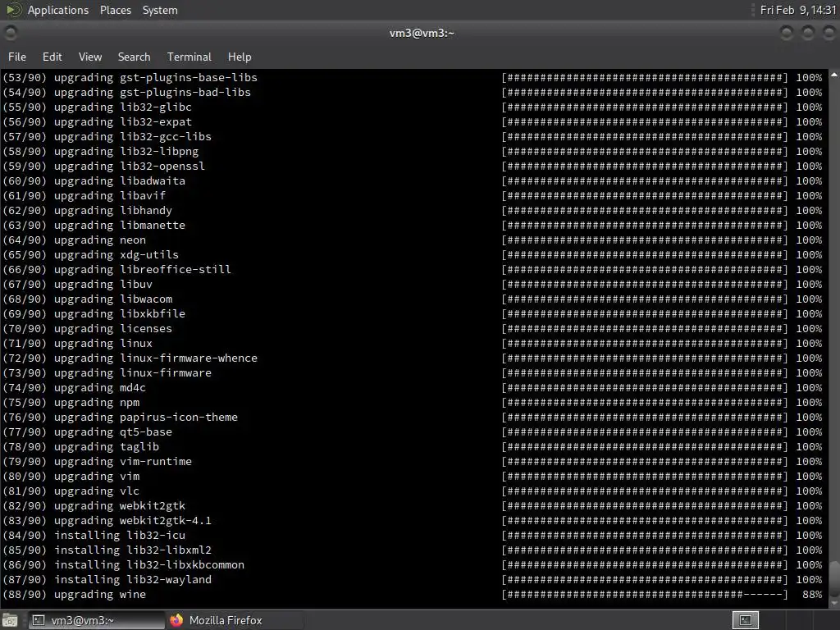Click the scrollbar down arrow in terminal
The width and height of the screenshot is (840, 630).
point(834,603)
